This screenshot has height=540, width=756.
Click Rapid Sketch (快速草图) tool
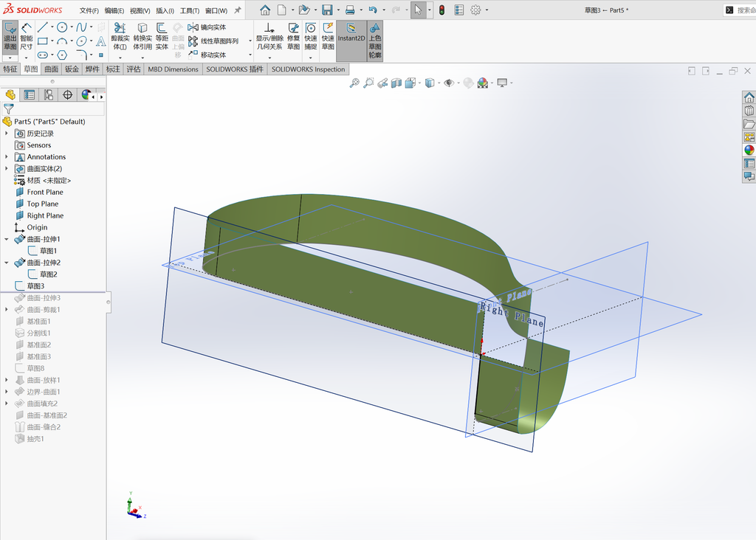[x=328, y=36]
